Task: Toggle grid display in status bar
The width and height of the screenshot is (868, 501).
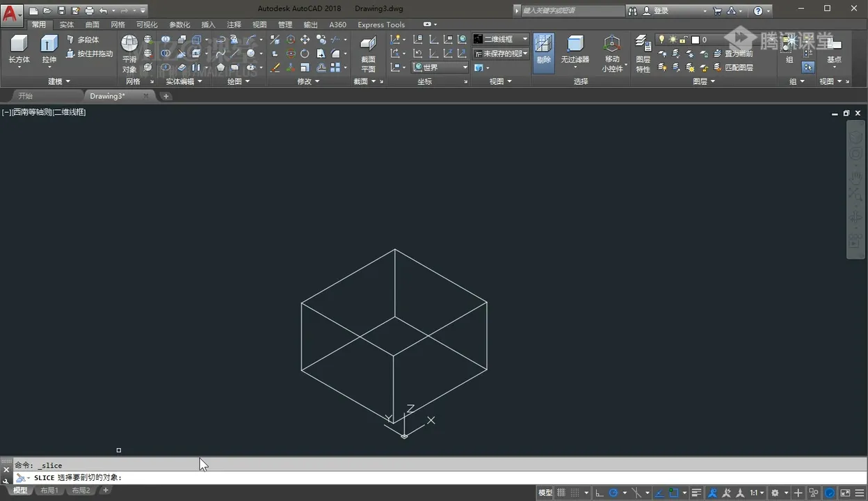Action: [561, 493]
